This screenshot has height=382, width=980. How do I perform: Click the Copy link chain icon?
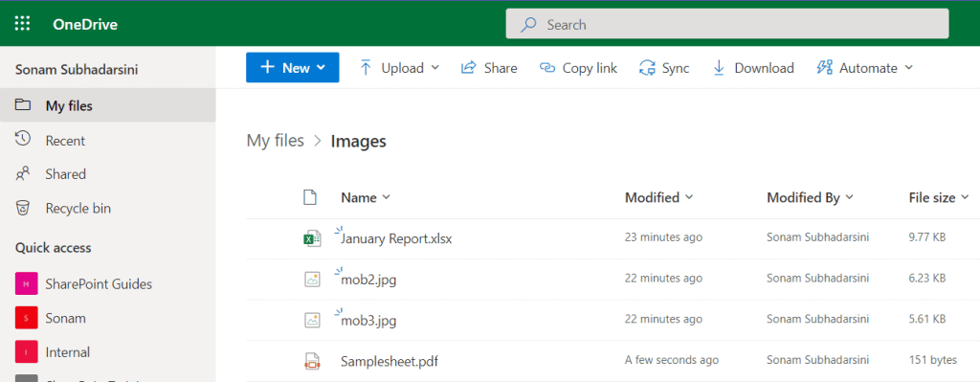tap(546, 68)
